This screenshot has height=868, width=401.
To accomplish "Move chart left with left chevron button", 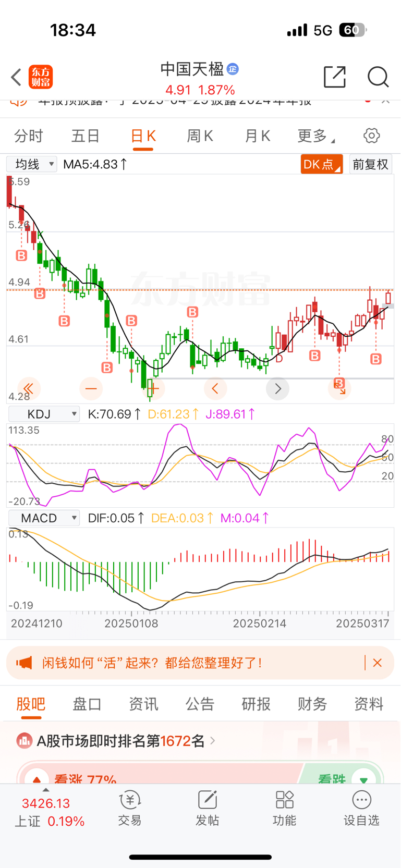I will (x=215, y=388).
